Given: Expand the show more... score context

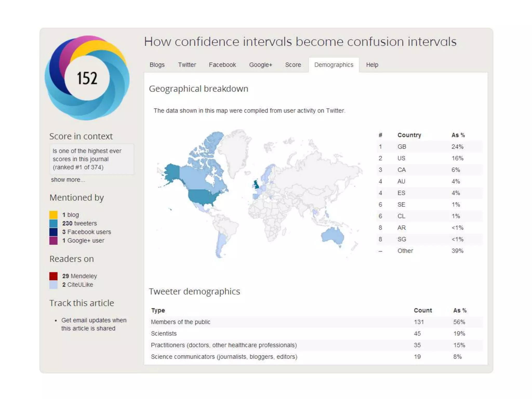Looking at the screenshot, I should pos(68,180).
